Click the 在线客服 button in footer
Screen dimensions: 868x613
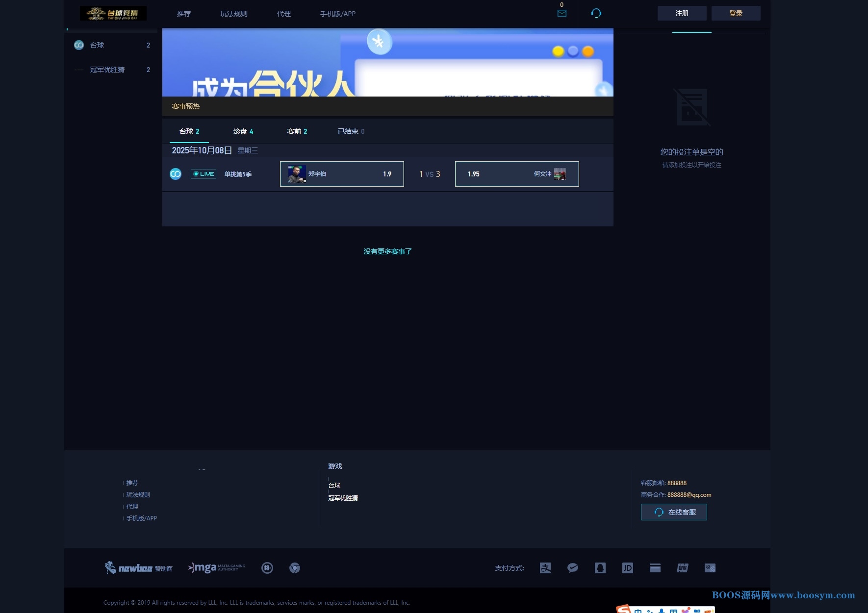click(674, 512)
